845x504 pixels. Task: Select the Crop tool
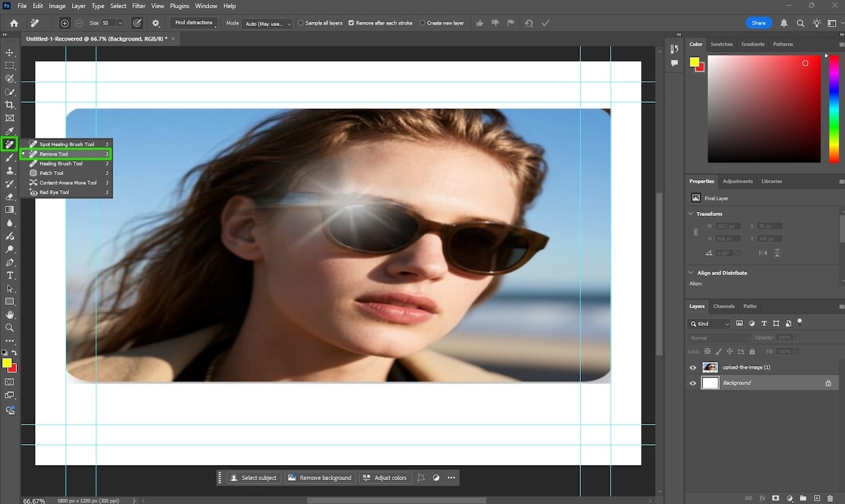pos(10,105)
